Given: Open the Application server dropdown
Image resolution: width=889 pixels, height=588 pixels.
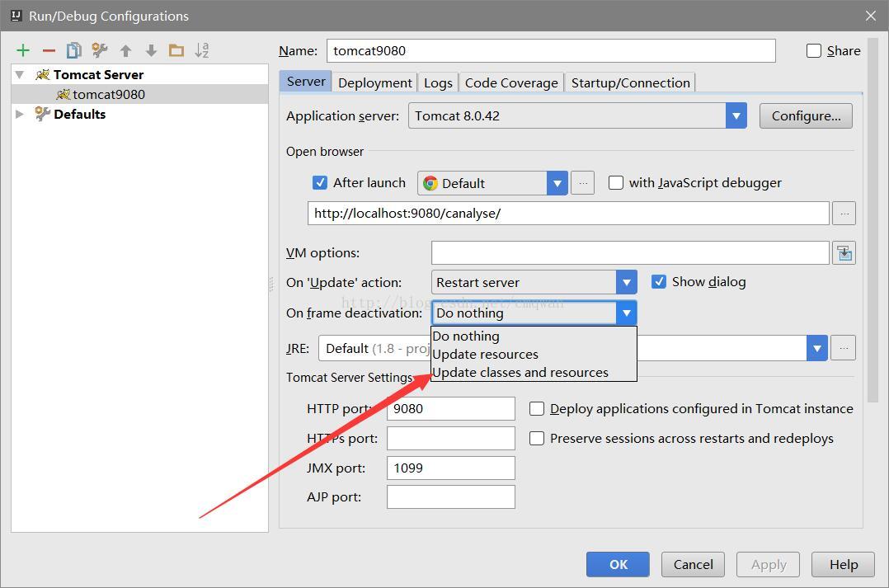Looking at the screenshot, I should 736,115.
